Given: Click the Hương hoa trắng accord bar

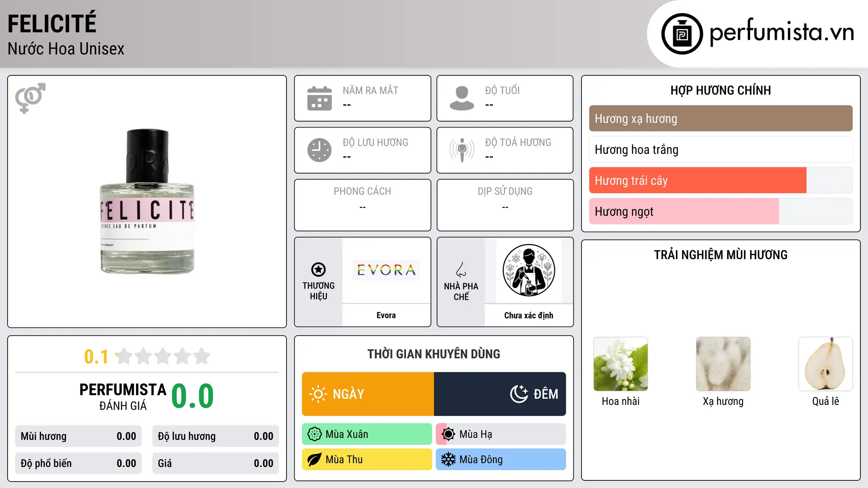Looking at the screenshot, I should [x=721, y=150].
